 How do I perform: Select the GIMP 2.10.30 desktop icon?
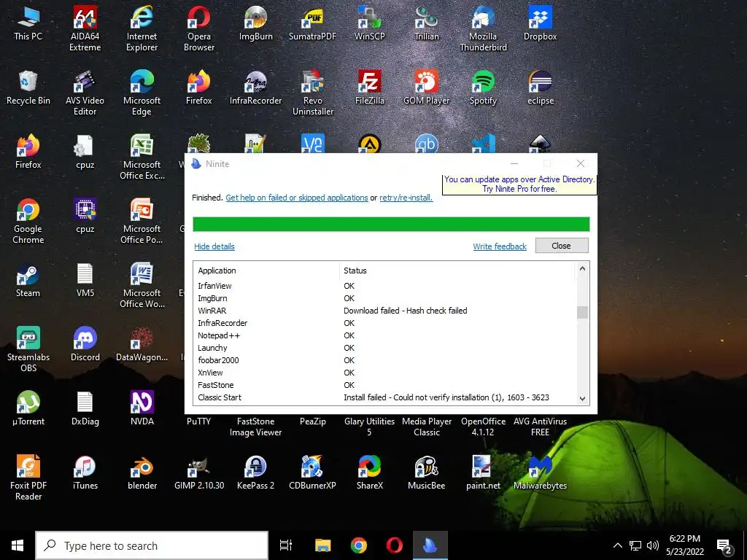(x=198, y=472)
